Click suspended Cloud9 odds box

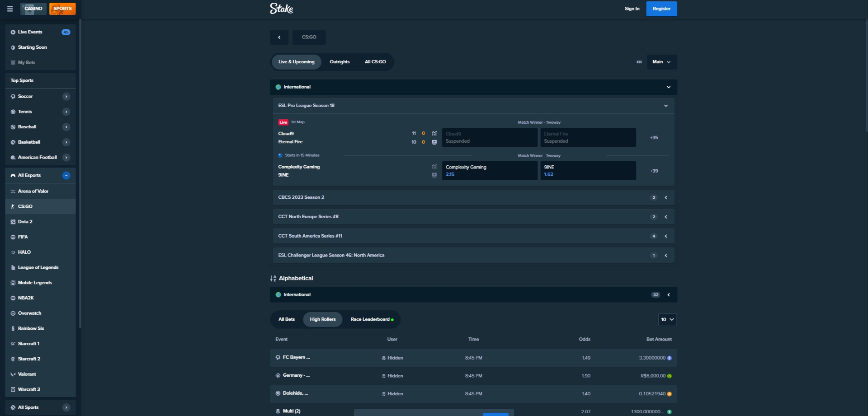pos(490,138)
